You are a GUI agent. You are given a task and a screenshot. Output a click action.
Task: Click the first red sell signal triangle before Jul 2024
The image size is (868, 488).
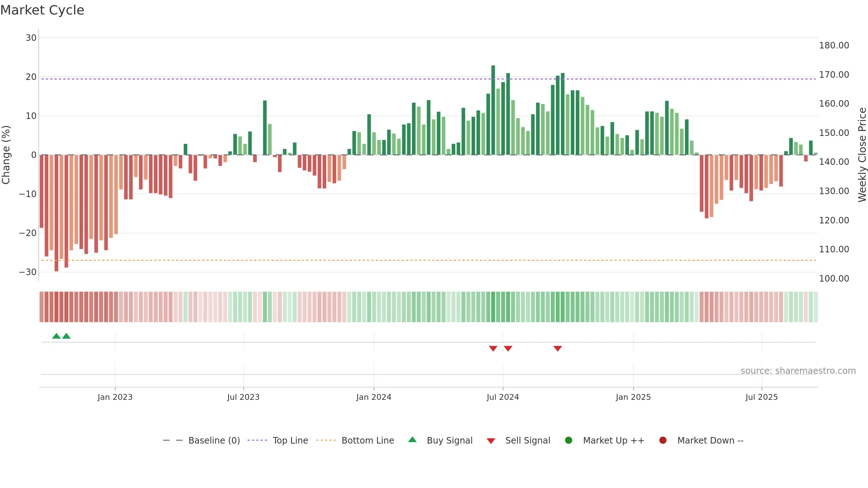[x=493, y=348]
